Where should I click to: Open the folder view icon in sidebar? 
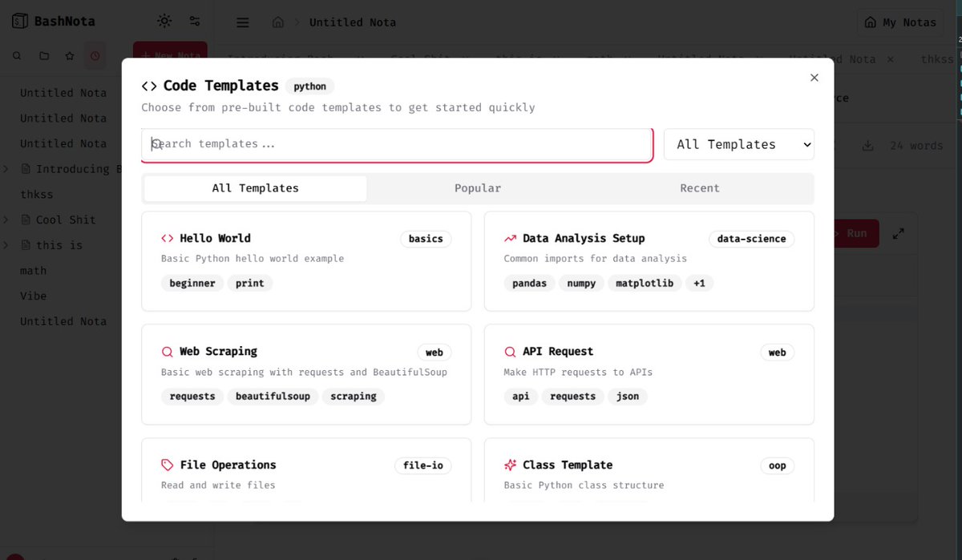(44, 56)
